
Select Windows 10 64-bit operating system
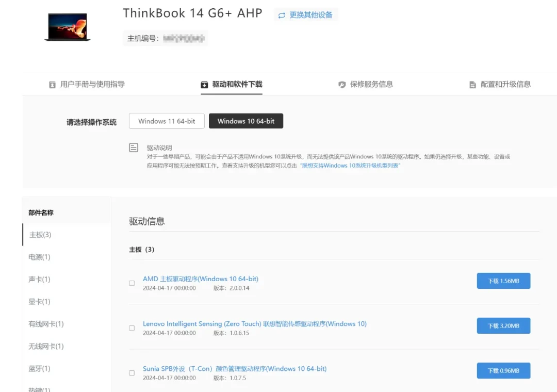pyautogui.click(x=246, y=121)
